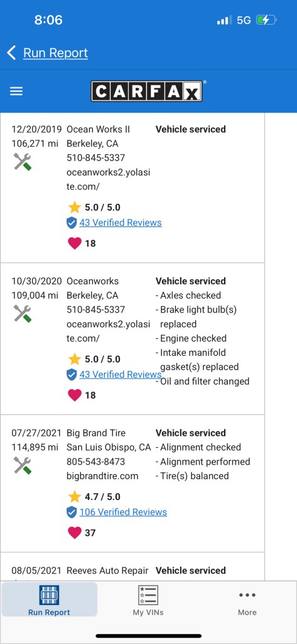The image size is (297, 644).
Task: Open the hamburger menu icon
Action: tap(16, 91)
